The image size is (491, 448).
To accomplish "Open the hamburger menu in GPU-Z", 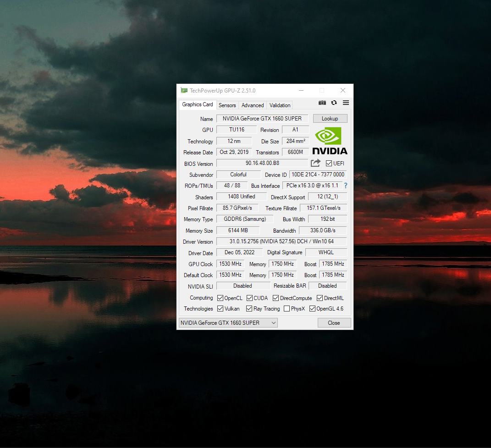I will coord(346,103).
